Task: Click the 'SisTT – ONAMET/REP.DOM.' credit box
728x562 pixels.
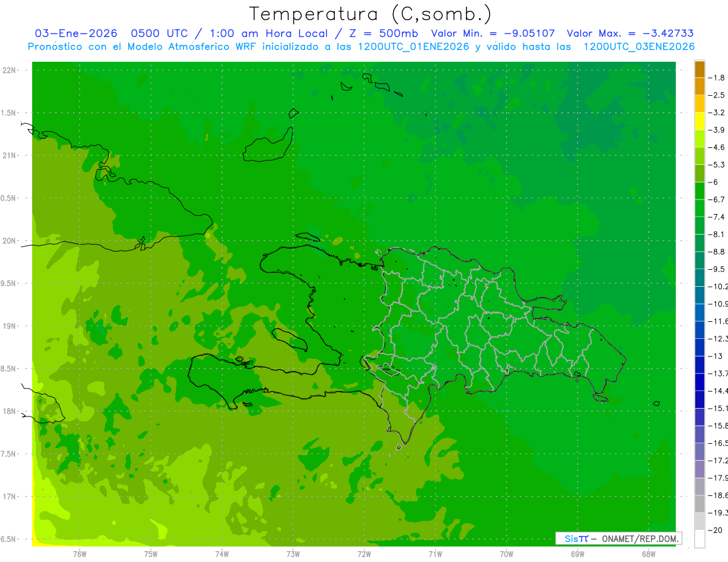Action: pos(619,538)
